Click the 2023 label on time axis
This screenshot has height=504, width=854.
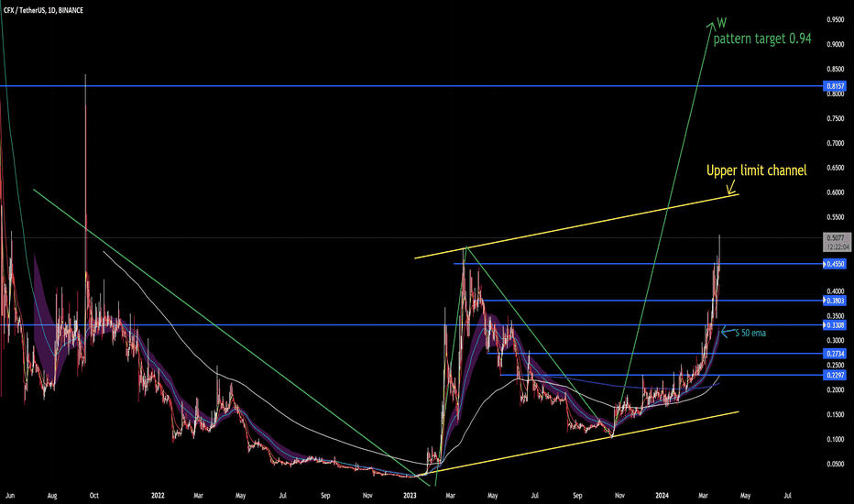[410, 495]
